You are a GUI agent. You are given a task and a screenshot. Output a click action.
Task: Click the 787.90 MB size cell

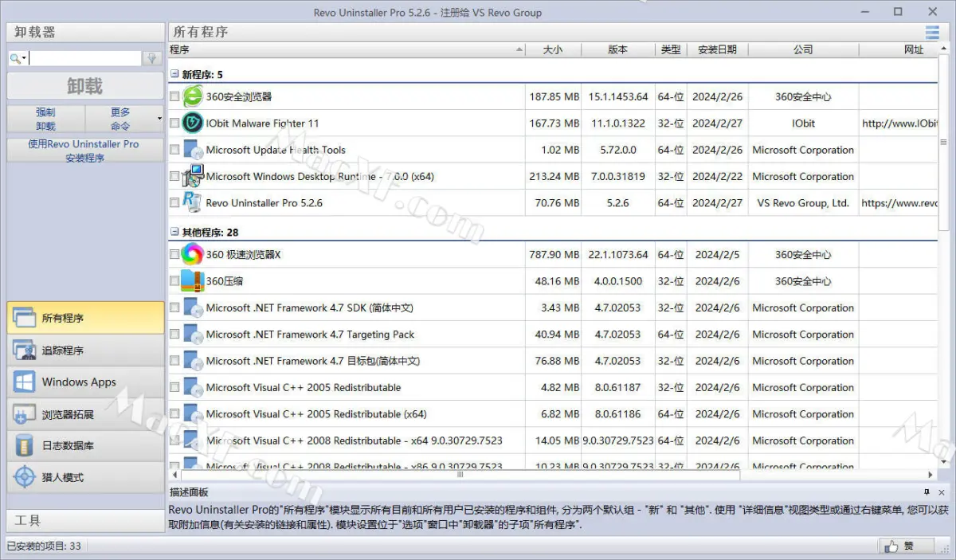(554, 255)
